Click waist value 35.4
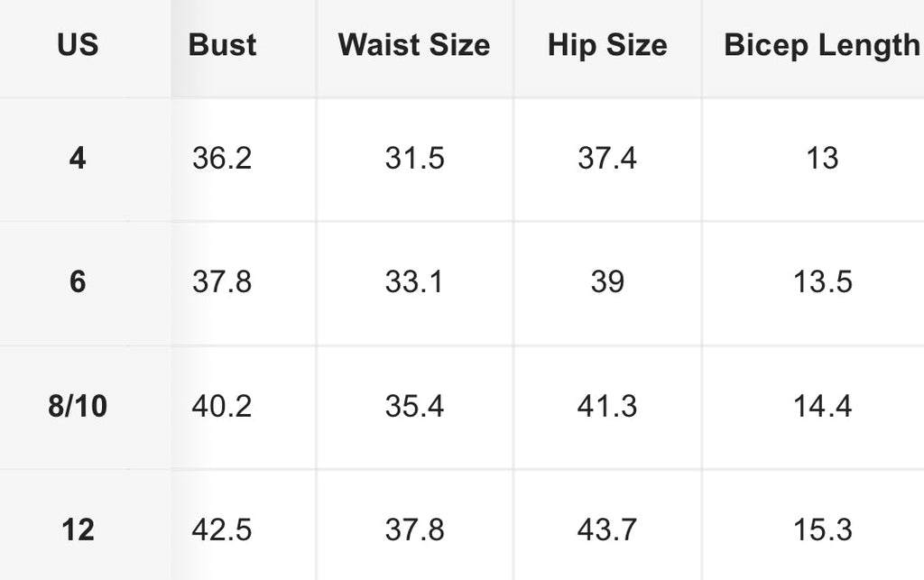This screenshot has height=580, width=924. 414,406
